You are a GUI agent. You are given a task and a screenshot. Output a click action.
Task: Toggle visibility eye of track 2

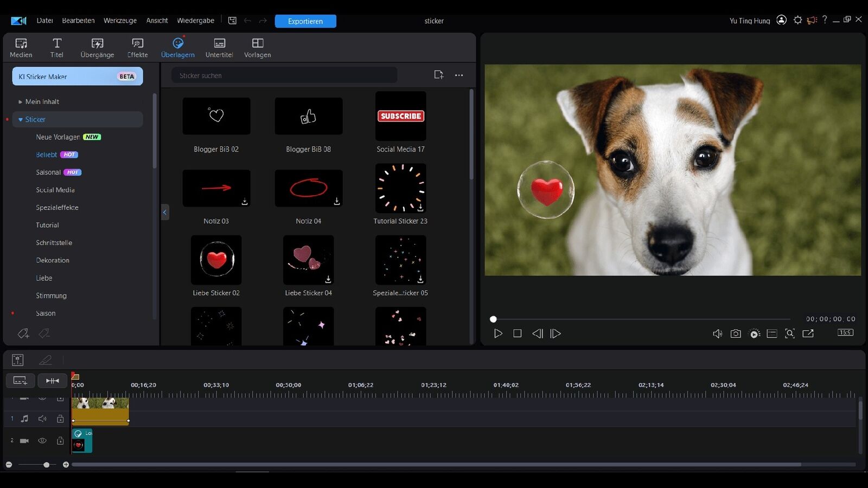(42, 441)
